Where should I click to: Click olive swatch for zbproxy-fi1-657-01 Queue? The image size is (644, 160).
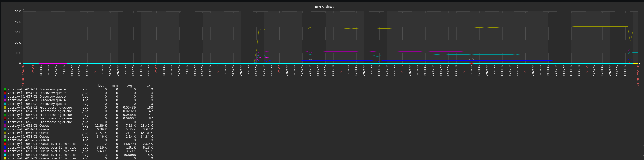[x=5, y=133]
